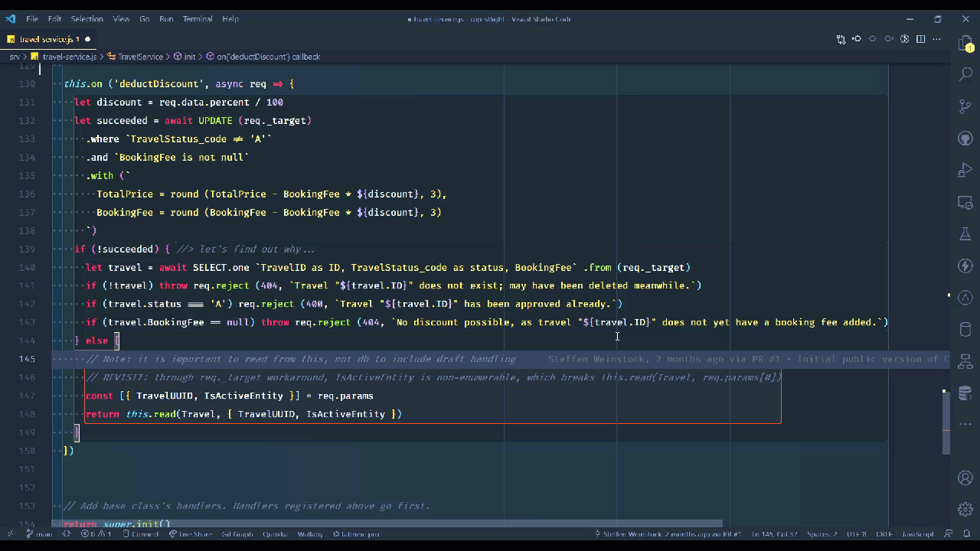Screen dimensions: 980x551
Task: Open the Accounts icon in the activity bar
Action: (x=965, y=477)
